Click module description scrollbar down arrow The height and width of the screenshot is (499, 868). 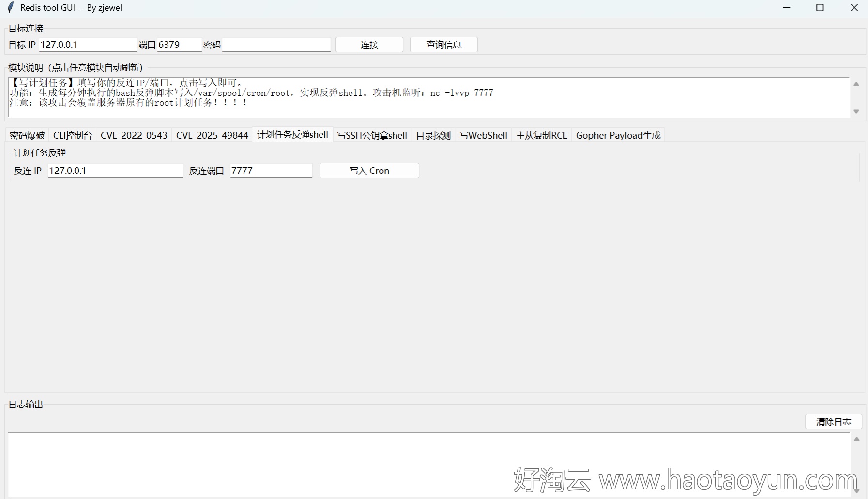(856, 111)
